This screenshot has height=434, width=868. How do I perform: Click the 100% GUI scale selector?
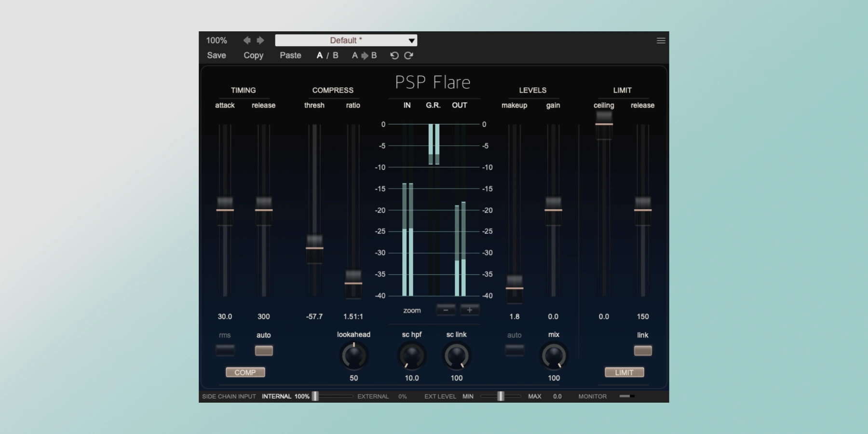point(217,41)
